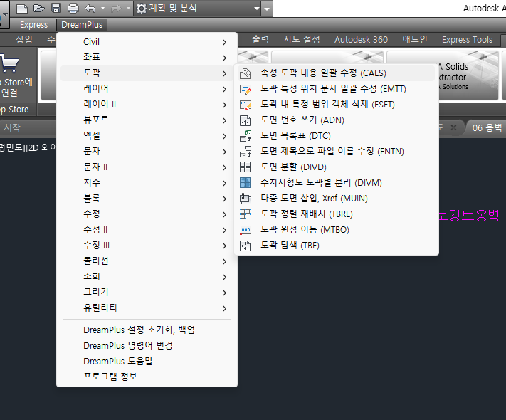
Task: Click the DIVD drawing split icon
Action: click(246, 167)
